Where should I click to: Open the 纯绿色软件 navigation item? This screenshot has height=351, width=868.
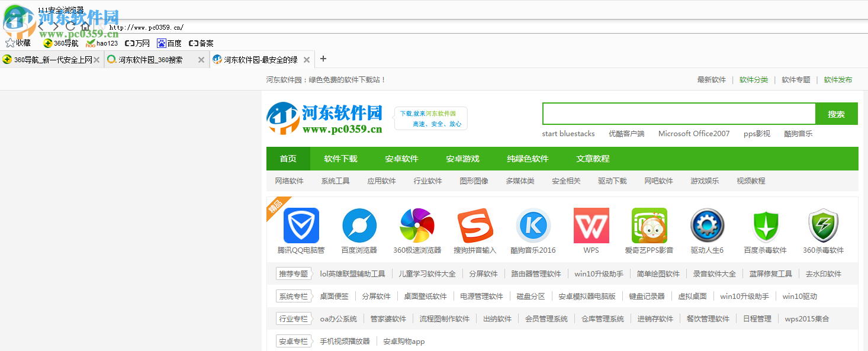528,159
